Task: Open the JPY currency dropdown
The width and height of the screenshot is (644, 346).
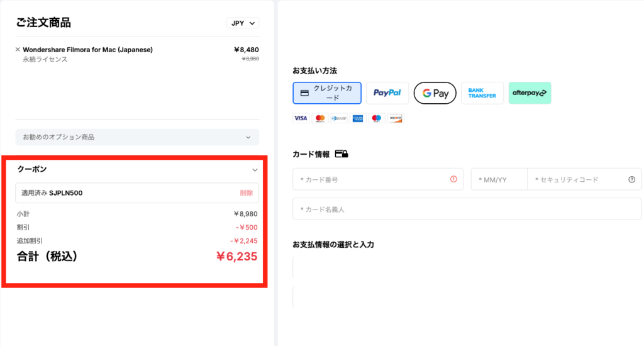Action: [243, 23]
